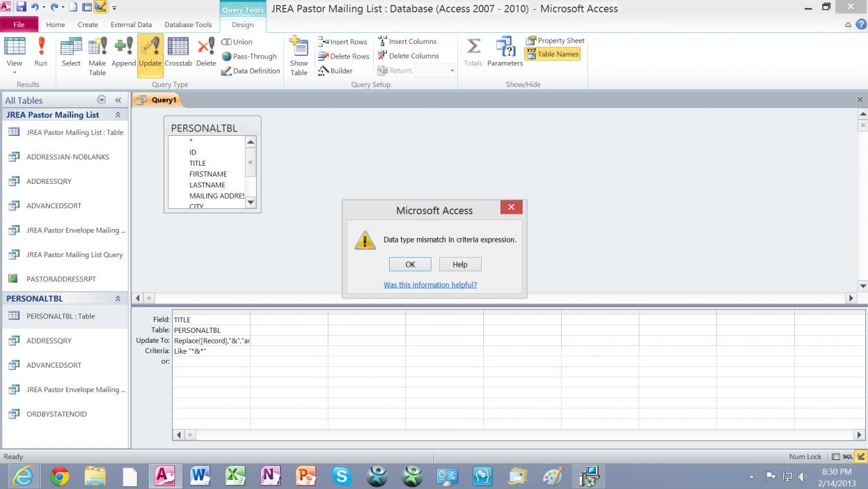Image resolution: width=868 pixels, height=489 pixels.
Task: Switch to the Home ribbon tab
Action: tap(56, 24)
